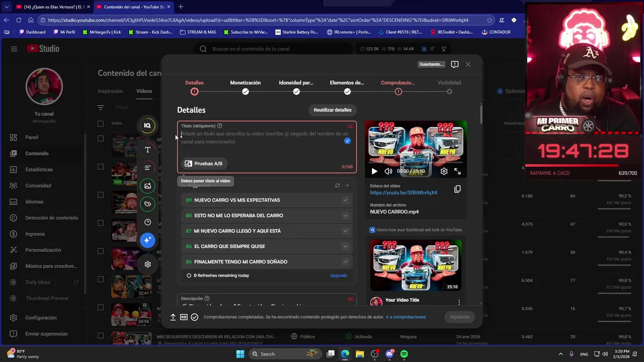The image size is (644, 362).
Task: Collapse the title suggestions panel
Action: coord(347,186)
